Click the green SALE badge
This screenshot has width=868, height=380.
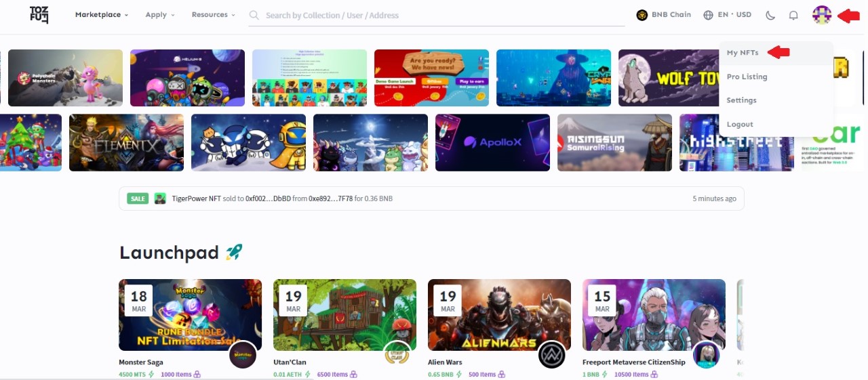point(138,198)
